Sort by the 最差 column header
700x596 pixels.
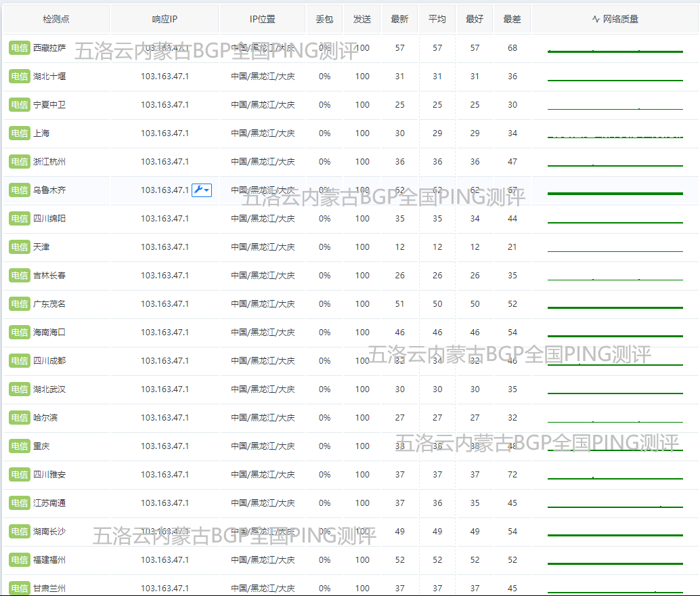pos(512,19)
